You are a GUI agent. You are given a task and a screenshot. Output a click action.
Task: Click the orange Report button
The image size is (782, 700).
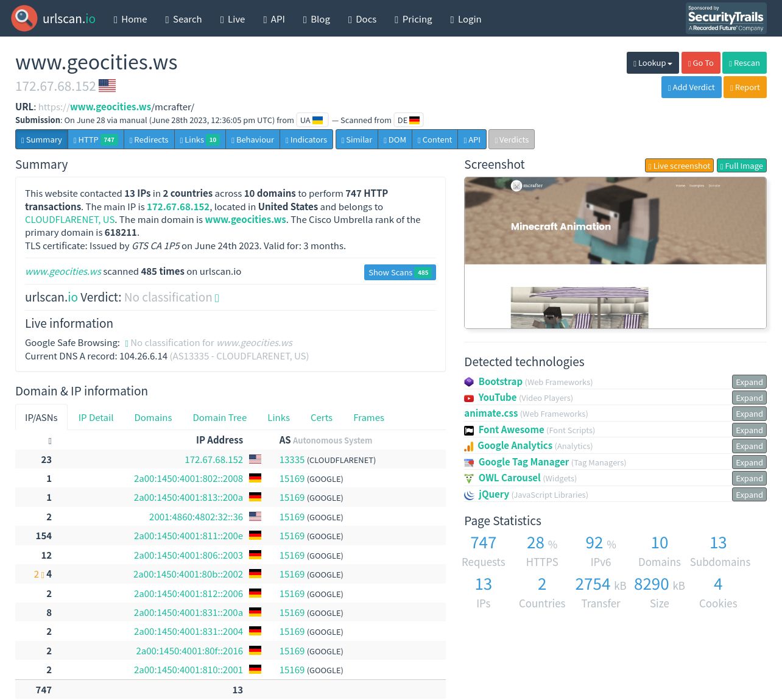(745, 87)
